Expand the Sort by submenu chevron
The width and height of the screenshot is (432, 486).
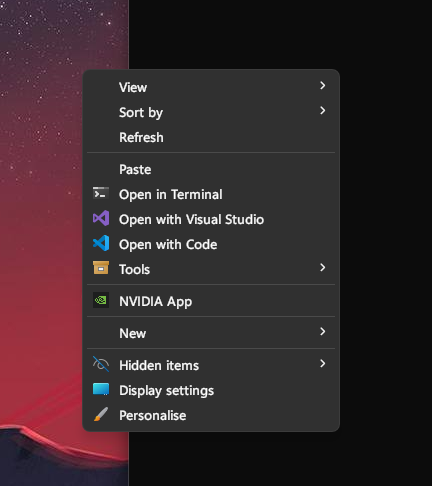tap(322, 111)
